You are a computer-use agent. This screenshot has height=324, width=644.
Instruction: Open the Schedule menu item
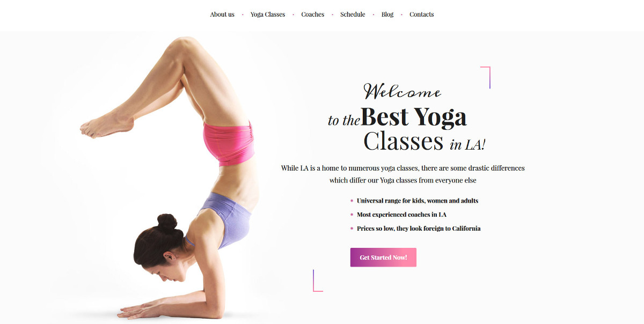353,14
